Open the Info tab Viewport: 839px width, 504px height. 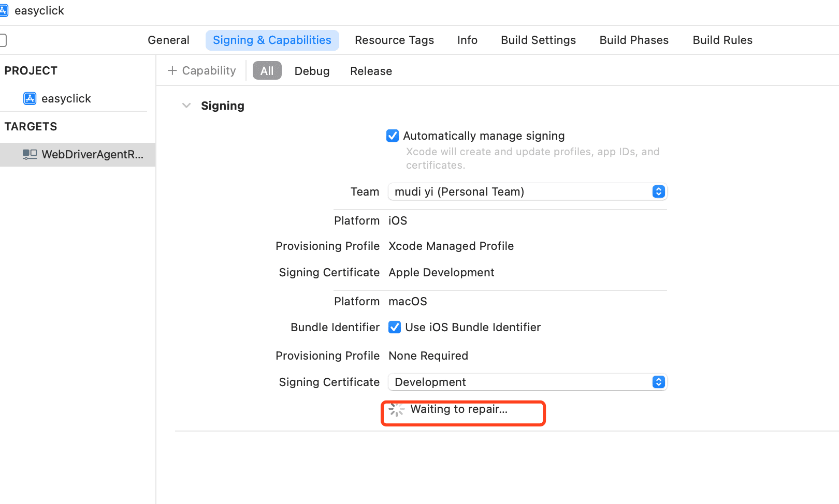pos(467,40)
